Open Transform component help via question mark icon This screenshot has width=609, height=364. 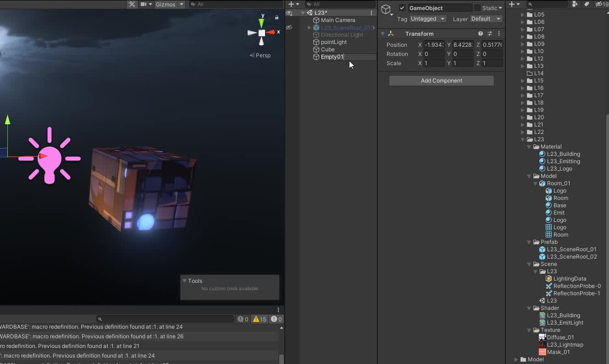coord(480,33)
